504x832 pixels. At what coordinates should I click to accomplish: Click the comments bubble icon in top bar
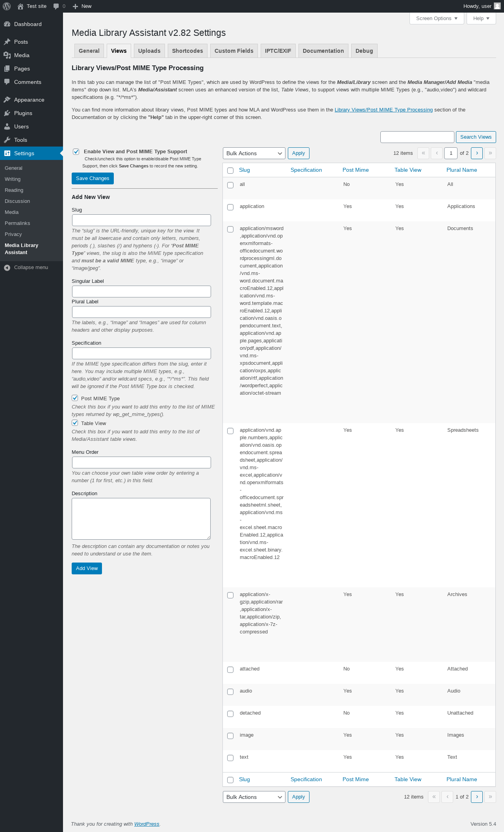click(x=56, y=6)
